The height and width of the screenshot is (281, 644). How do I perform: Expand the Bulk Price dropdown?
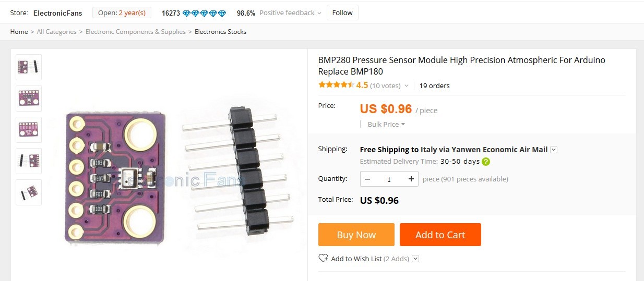[x=386, y=124]
